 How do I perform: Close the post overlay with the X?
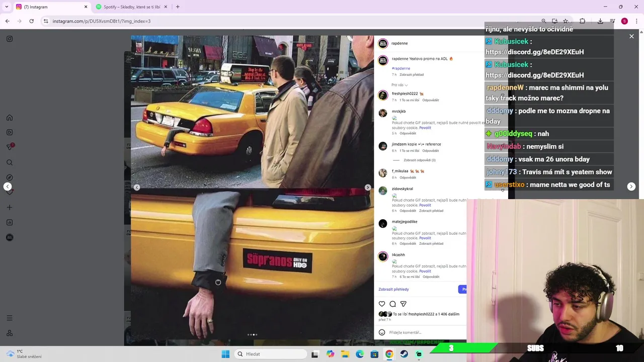pyautogui.click(x=631, y=36)
